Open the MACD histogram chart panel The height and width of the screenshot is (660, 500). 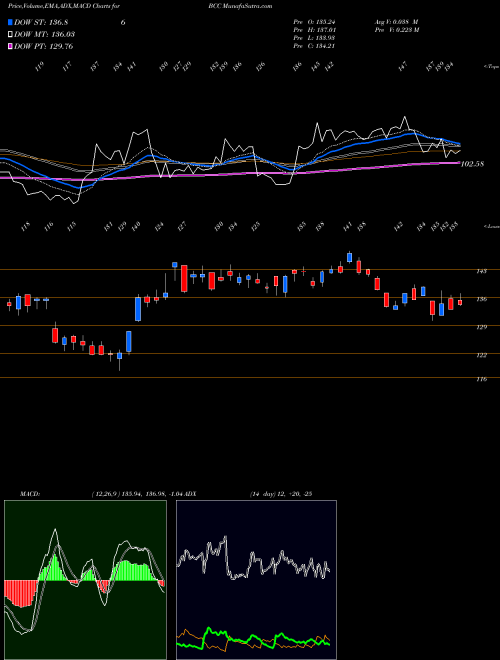(85, 580)
